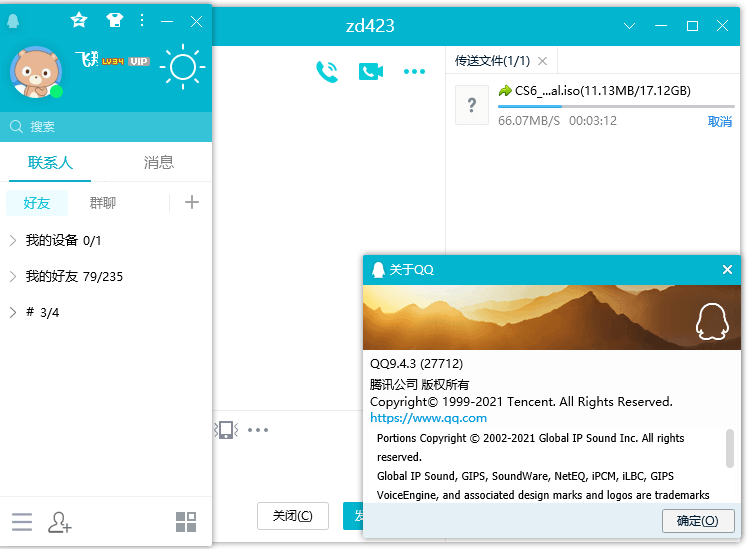
Task: Start a video call with zd423
Action: 371,72
